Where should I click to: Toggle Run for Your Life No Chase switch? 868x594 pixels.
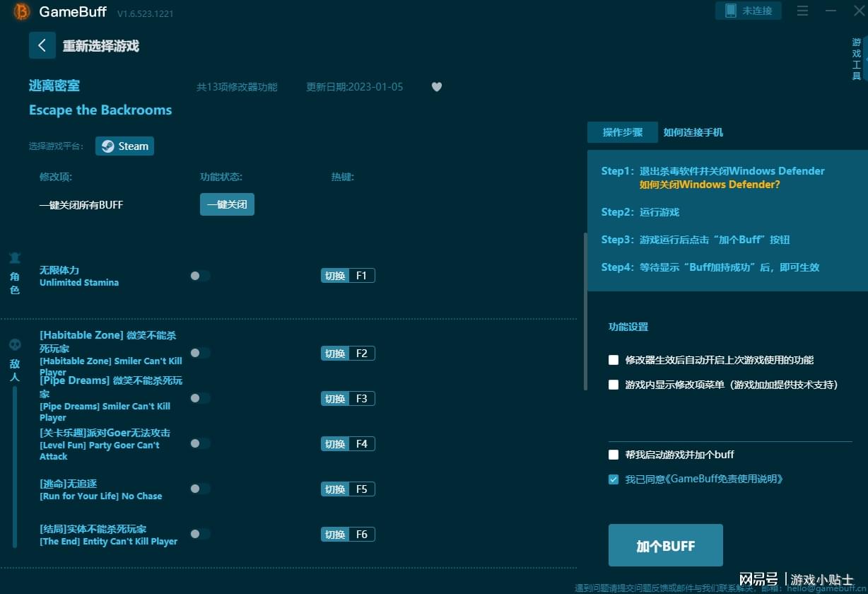click(200, 489)
